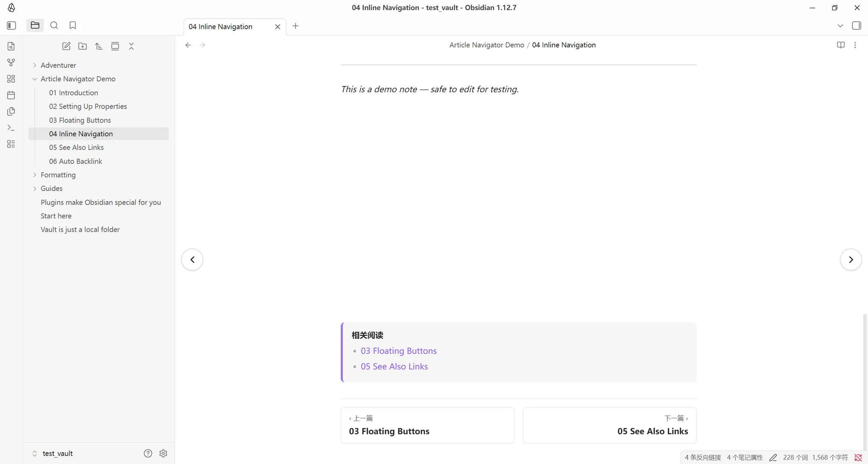Go to next article card 05 See Also Links
The image size is (868, 464).
[609, 425]
